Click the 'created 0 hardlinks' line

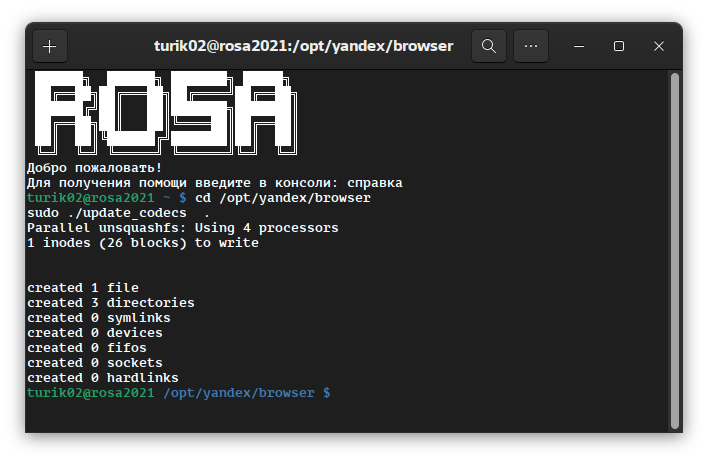[103, 377]
